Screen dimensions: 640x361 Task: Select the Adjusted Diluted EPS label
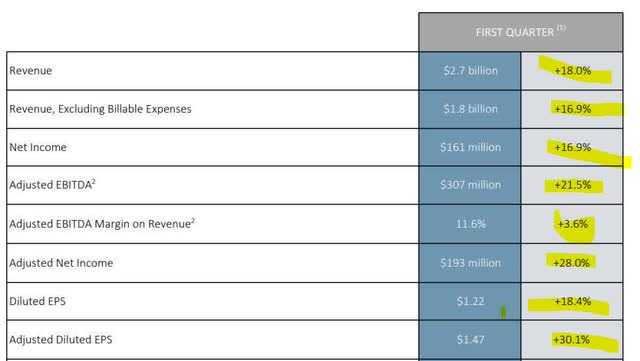[x=60, y=340]
